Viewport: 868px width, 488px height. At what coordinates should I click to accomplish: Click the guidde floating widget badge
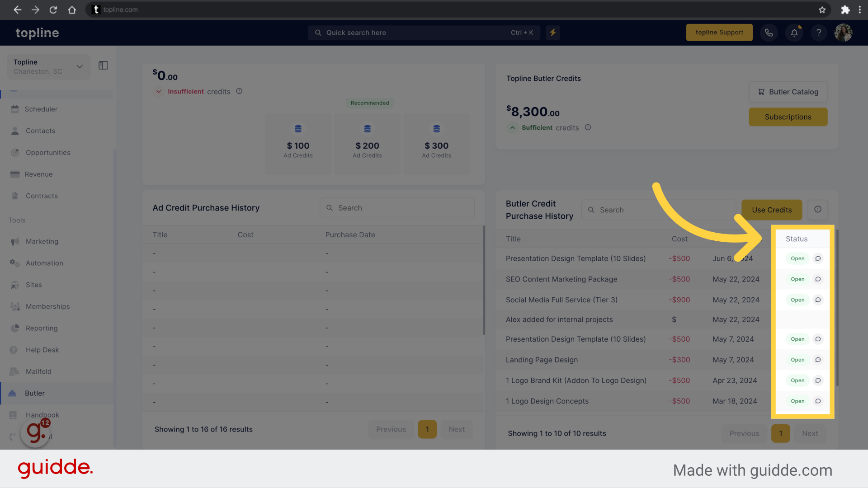pyautogui.click(x=36, y=432)
